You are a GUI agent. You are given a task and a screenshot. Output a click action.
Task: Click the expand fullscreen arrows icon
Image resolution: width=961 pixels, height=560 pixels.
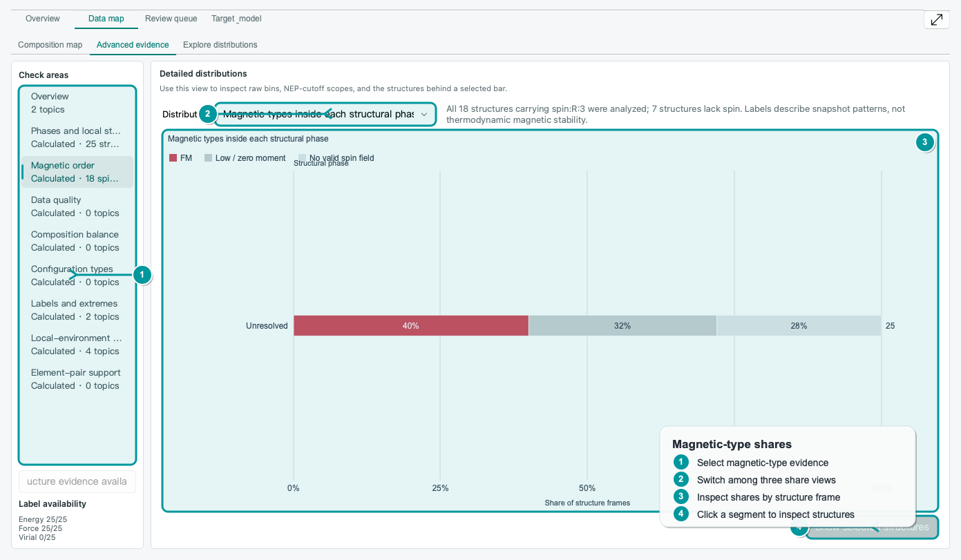936,19
